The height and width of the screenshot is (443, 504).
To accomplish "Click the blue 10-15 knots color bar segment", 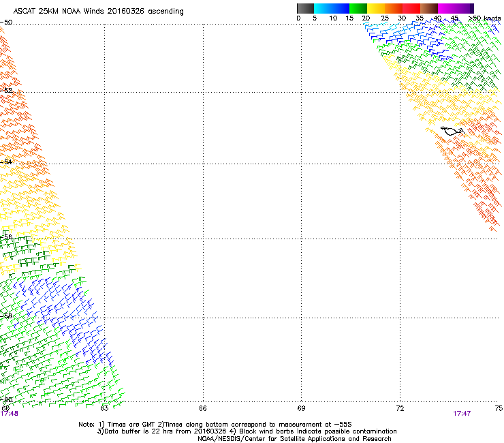I will pos(341,8).
